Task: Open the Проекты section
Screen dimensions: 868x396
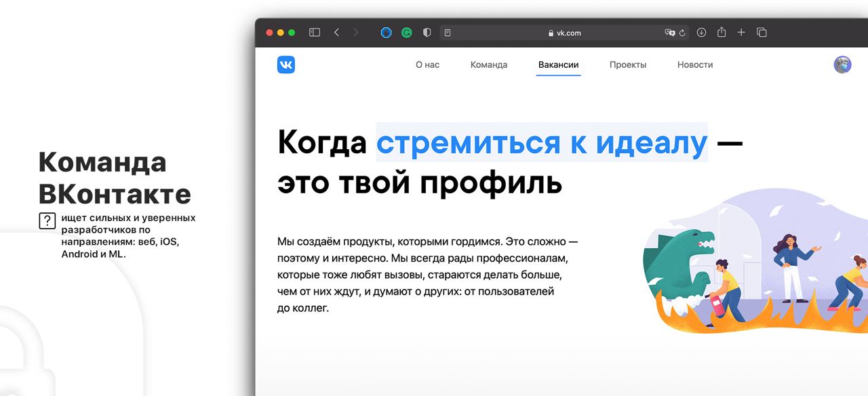Action: (628, 65)
